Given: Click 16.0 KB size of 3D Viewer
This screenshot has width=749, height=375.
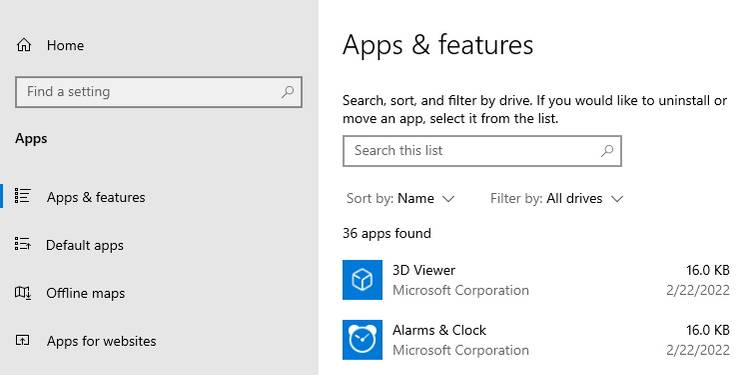Looking at the screenshot, I should click(x=708, y=270).
